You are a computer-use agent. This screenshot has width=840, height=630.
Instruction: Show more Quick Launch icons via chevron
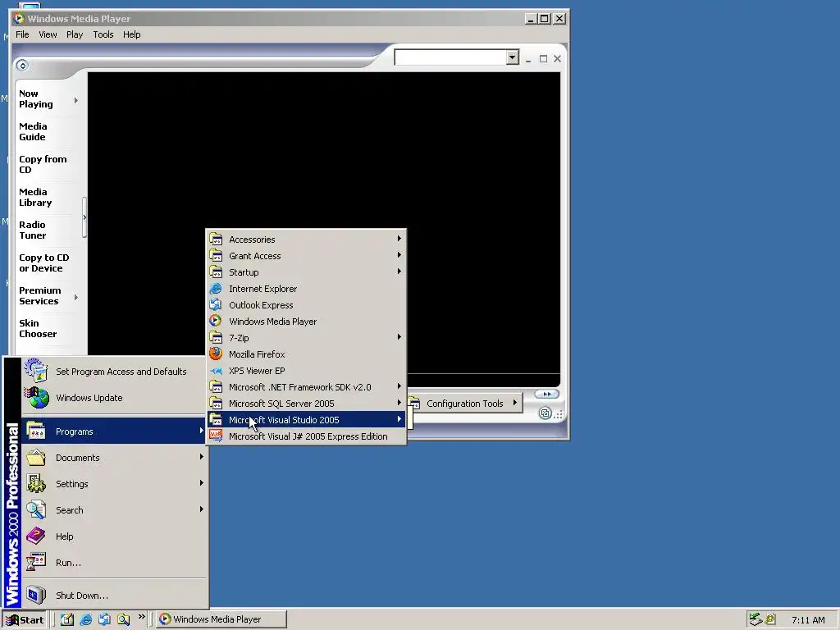[x=141, y=617]
